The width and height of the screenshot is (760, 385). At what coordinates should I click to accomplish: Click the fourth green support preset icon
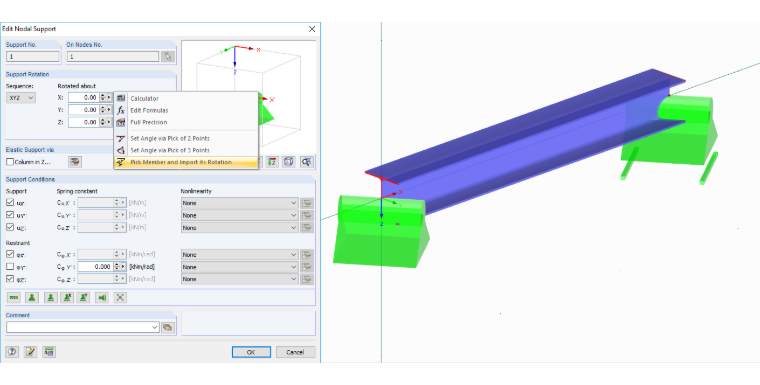point(67,297)
